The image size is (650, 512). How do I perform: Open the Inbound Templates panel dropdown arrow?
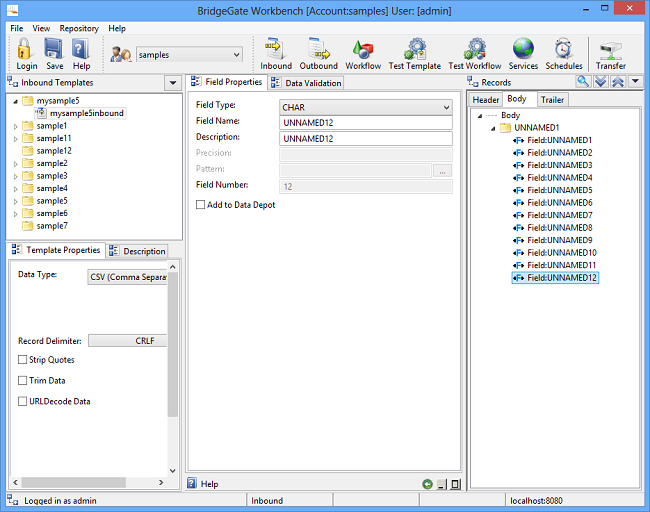173,83
